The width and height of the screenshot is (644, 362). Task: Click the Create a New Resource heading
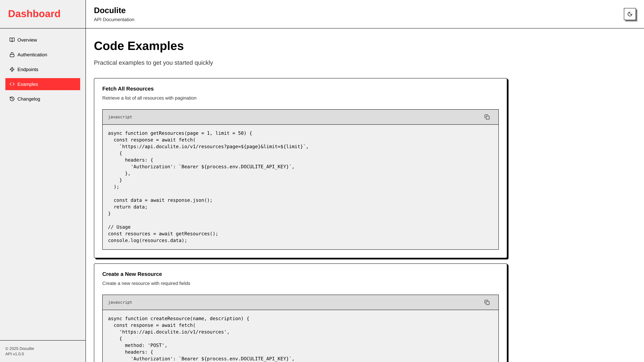click(132, 274)
